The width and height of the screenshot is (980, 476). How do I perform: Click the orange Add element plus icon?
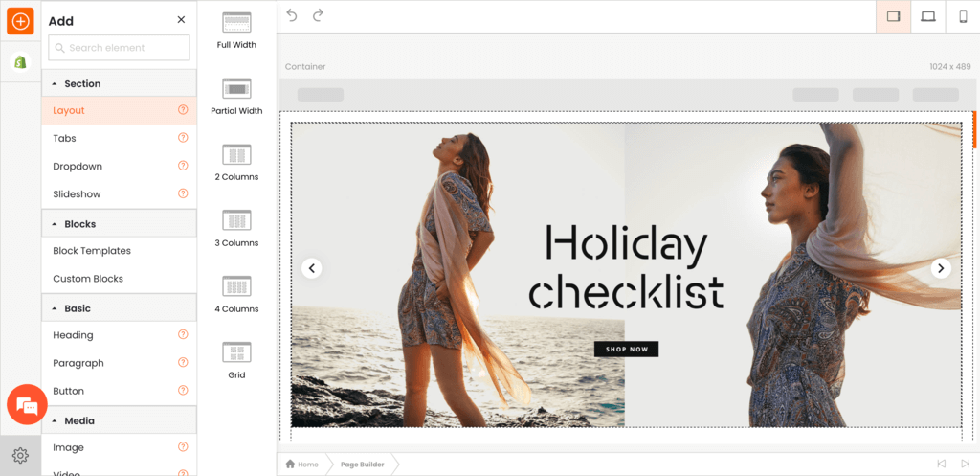click(x=20, y=20)
